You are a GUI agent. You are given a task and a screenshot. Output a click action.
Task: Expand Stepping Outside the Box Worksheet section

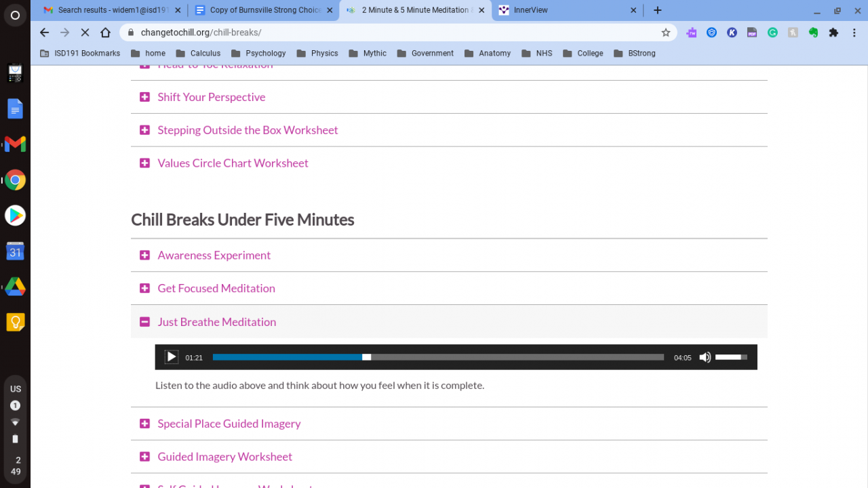144,130
